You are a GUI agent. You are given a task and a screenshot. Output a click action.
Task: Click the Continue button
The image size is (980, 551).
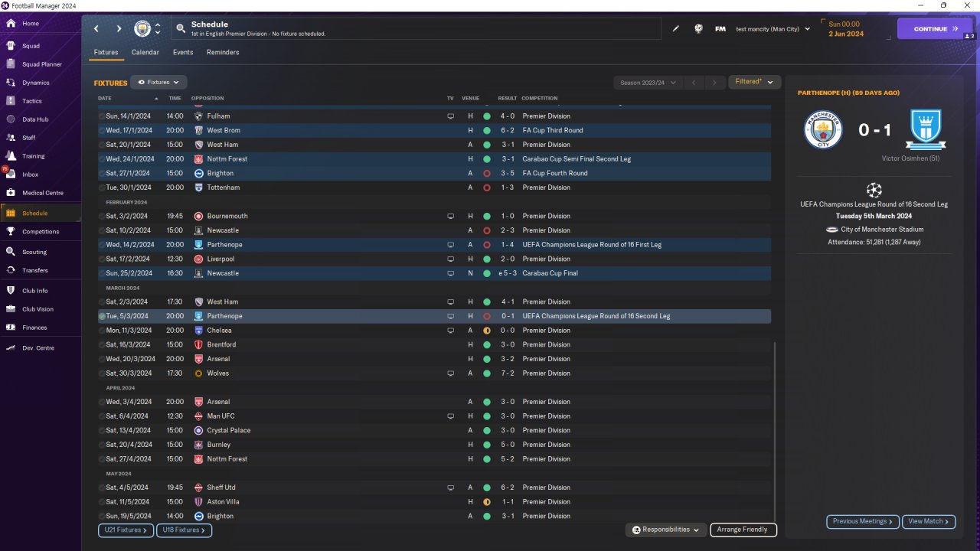pyautogui.click(x=935, y=29)
